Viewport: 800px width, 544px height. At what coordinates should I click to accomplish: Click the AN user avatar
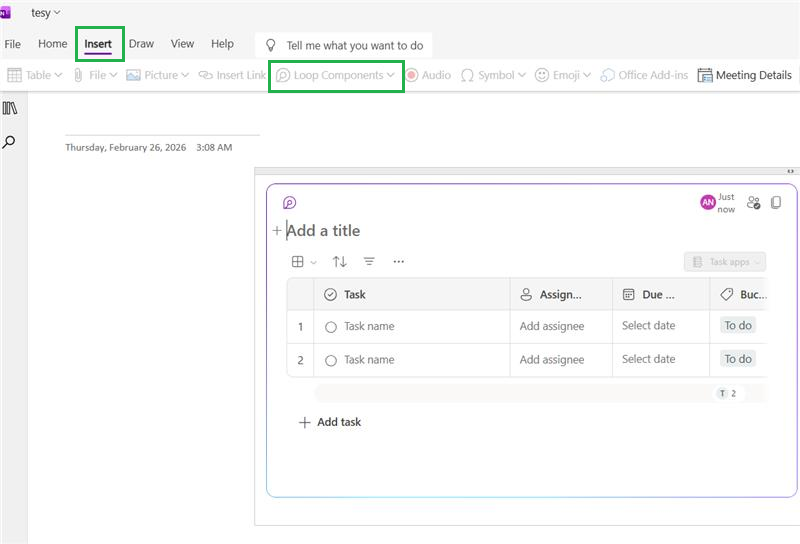tap(708, 203)
